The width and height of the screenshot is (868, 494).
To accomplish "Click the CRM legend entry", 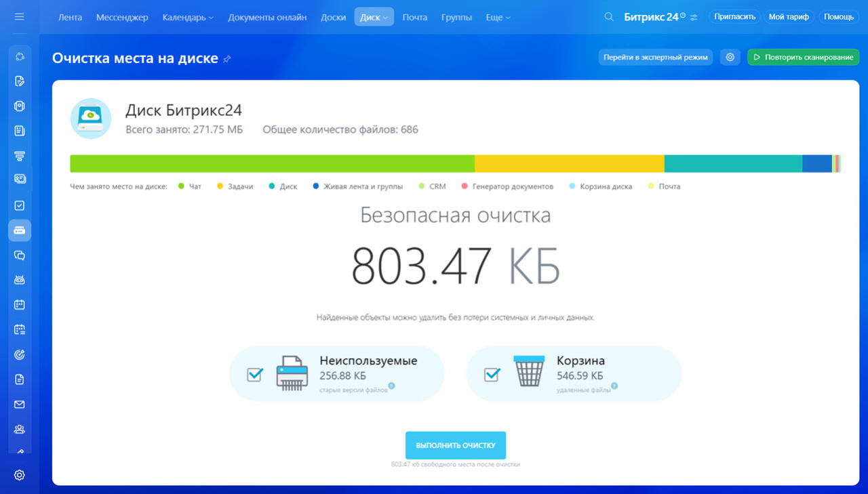I will 432,186.
